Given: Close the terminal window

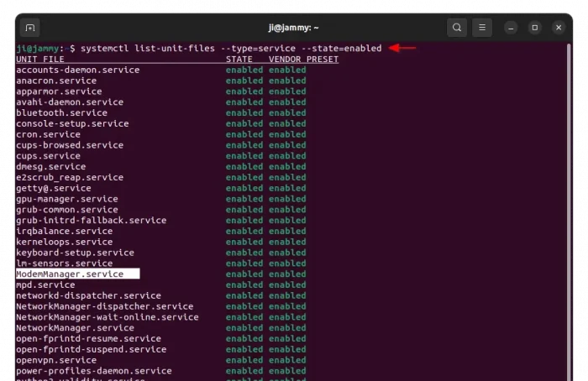Looking at the screenshot, I should click(559, 28).
